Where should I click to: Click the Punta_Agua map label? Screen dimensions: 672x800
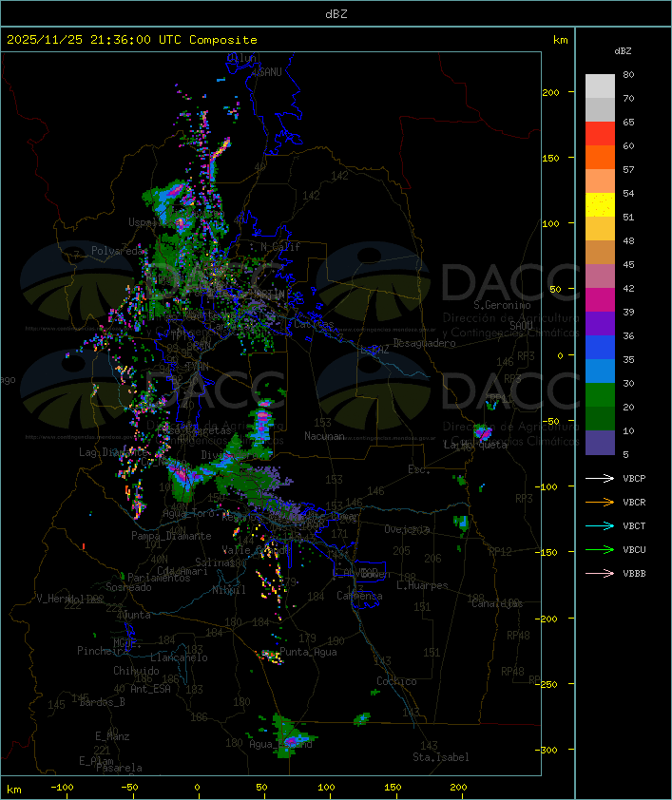[308, 652]
